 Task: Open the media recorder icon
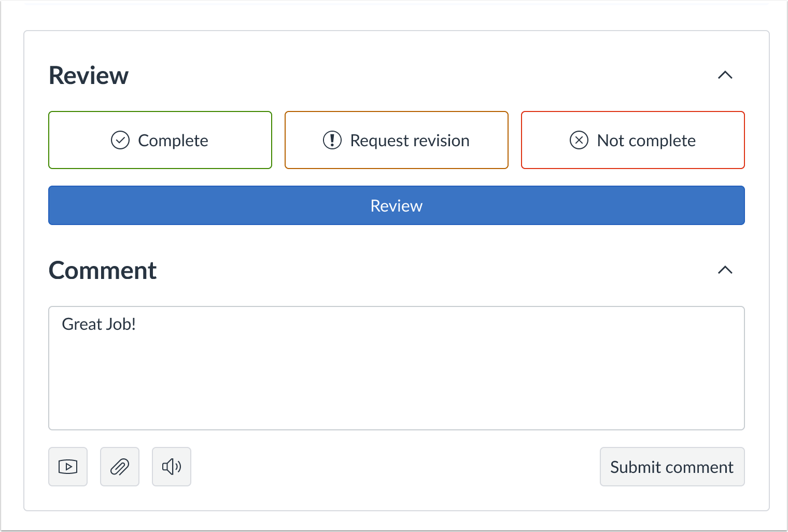tap(67, 467)
